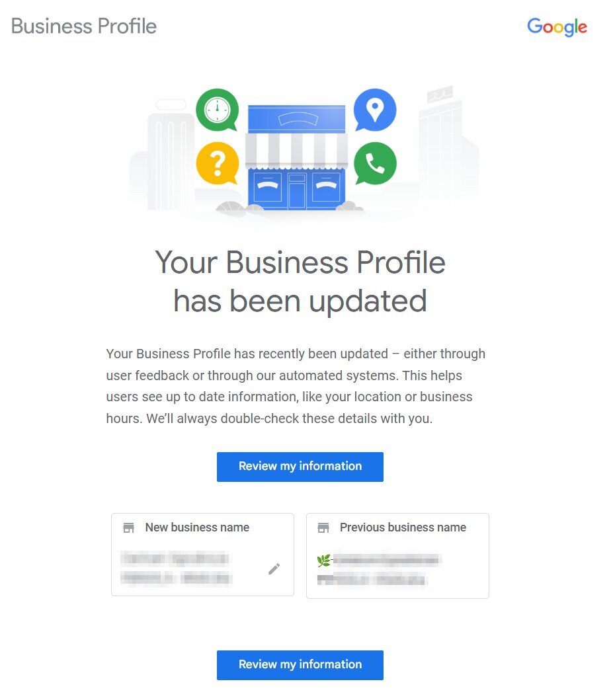Click the Business Profile header title

tap(84, 26)
